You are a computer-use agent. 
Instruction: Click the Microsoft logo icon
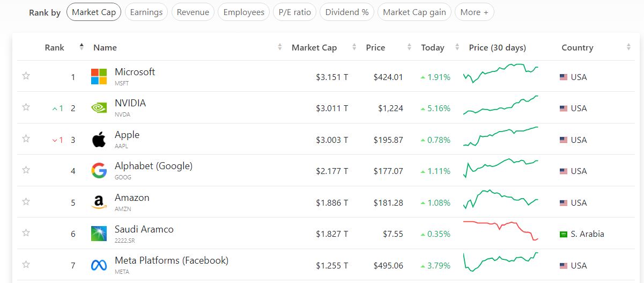(99, 77)
